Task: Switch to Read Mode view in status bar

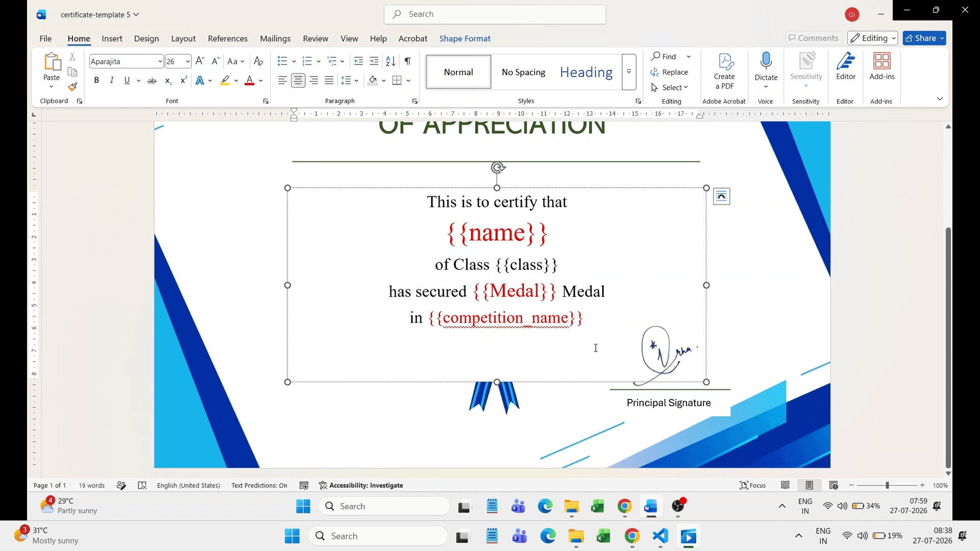Action: pos(785,485)
